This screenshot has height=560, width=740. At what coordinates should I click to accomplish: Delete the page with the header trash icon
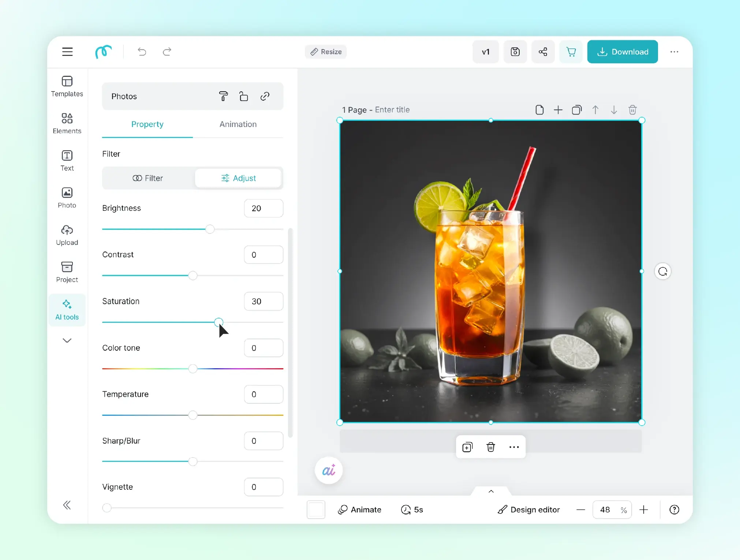[x=633, y=110]
